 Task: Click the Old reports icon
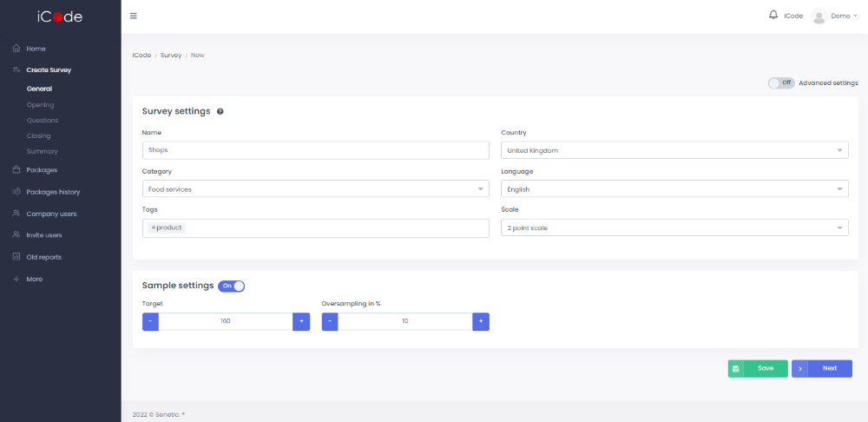point(16,257)
